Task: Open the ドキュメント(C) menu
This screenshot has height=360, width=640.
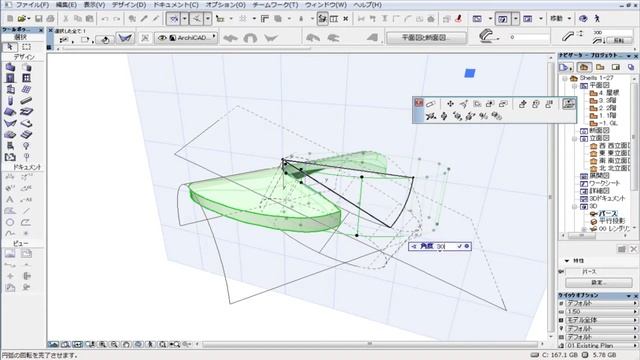Action: [x=176, y=5]
